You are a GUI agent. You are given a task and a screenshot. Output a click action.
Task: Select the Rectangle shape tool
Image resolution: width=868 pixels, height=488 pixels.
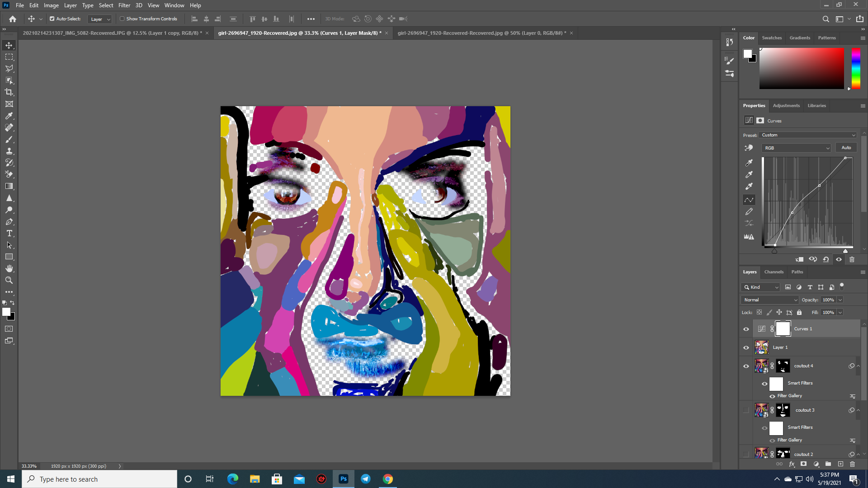pyautogui.click(x=9, y=257)
